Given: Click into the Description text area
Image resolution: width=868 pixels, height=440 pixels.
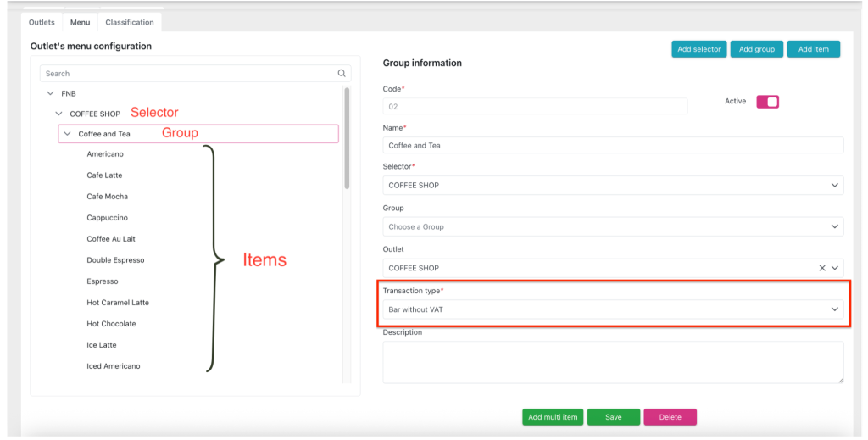Looking at the screenshot, I should click(613, 362).
